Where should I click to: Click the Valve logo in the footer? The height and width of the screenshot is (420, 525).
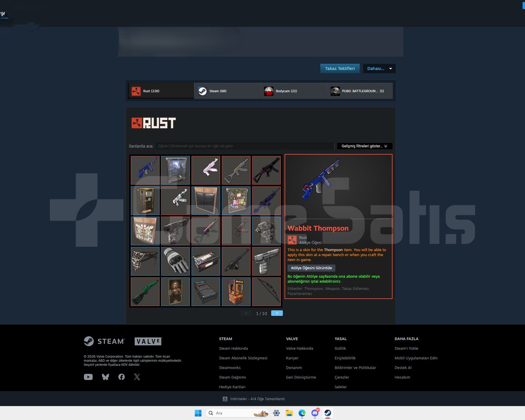click(x=148, y=341)
